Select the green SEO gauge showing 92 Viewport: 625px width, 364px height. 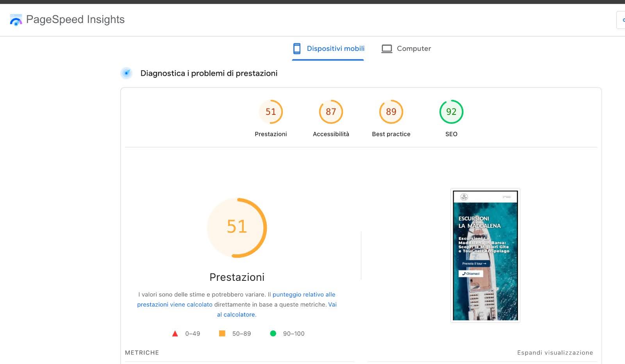(451, 112)
